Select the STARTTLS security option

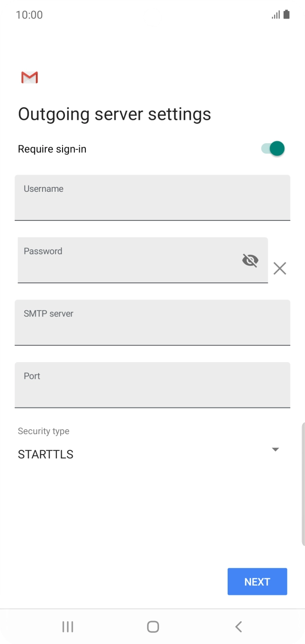(46, 454)
